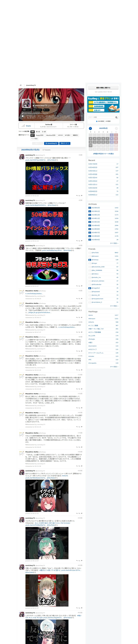Open @Economies_GOD friend link
Screen dimensions: 138x644
coord(98,267)
